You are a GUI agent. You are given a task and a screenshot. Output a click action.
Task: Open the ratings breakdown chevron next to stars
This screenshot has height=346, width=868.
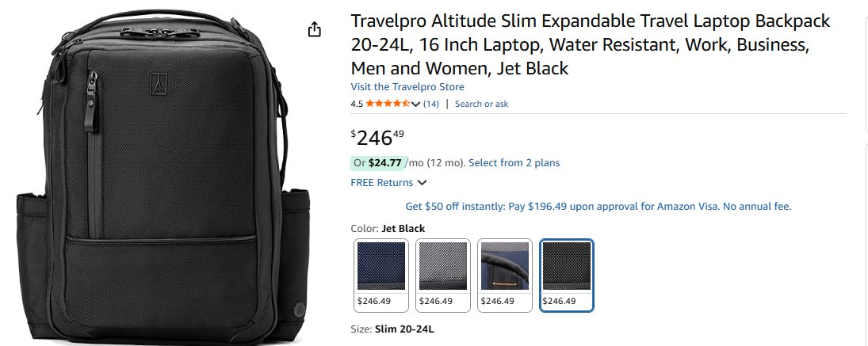click(x=416, y=104)
